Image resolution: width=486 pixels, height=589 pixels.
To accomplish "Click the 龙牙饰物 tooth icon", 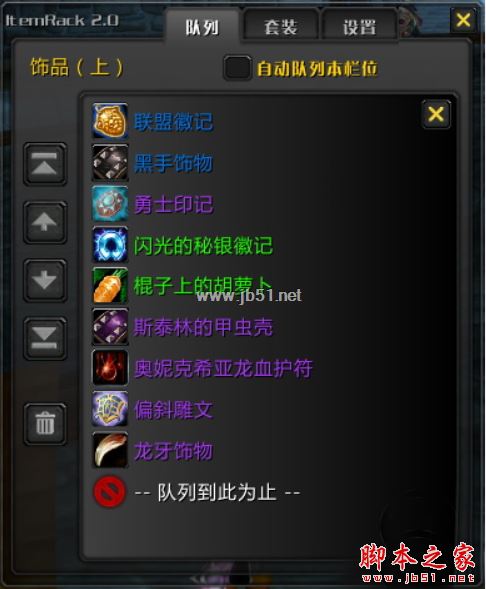I will point(110,450).
